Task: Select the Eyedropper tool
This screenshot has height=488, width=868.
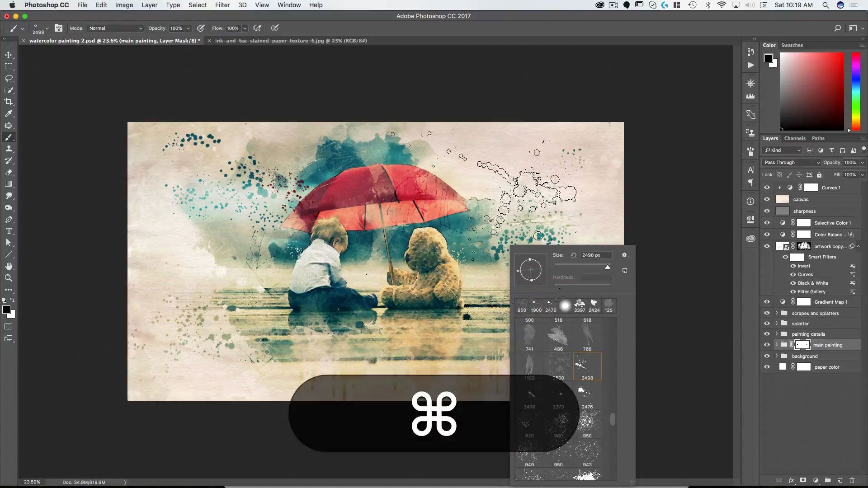Action: point(9,113)
